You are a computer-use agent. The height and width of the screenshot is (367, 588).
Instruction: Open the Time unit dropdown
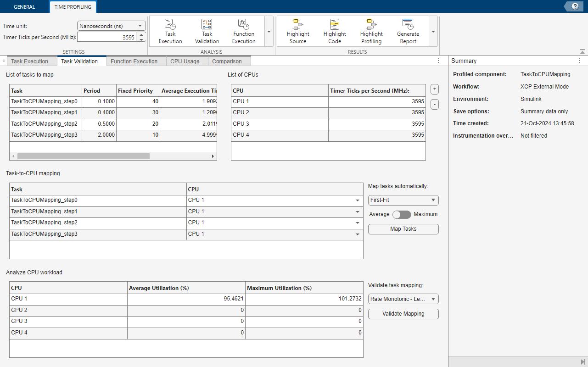click(x=111, y=26)
